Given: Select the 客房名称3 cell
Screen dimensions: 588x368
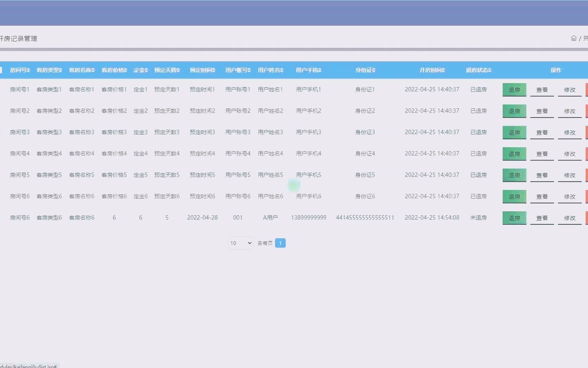Looking at the screenshot, I should click(82, 132).
